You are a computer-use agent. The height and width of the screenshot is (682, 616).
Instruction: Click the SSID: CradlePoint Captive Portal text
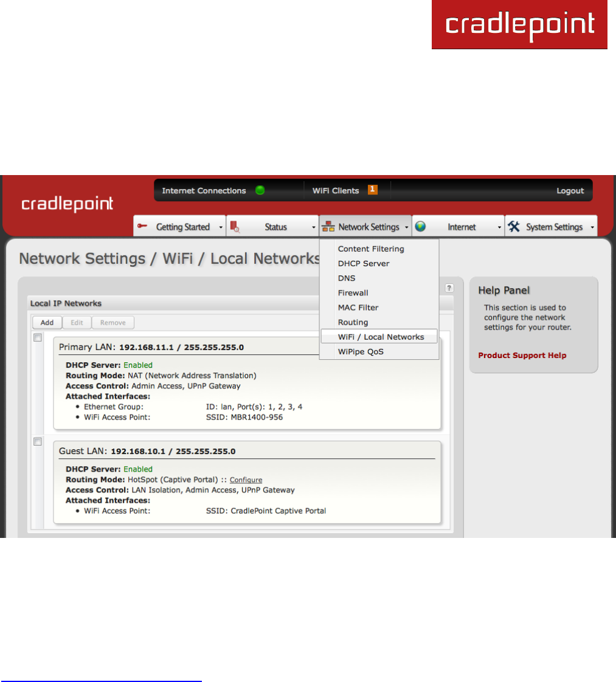coord(266,511)
